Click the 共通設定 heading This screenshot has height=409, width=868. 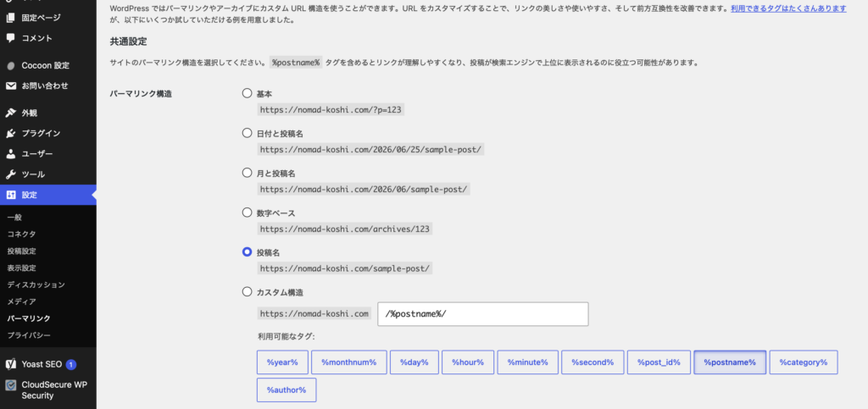pyautogui.click(x=128, y=41)
